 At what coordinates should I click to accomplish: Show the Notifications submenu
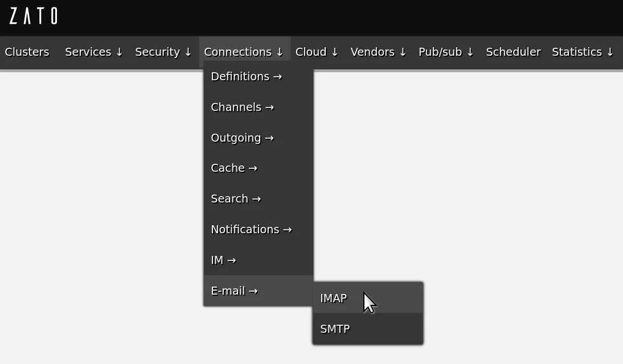(x=251, y=230)
